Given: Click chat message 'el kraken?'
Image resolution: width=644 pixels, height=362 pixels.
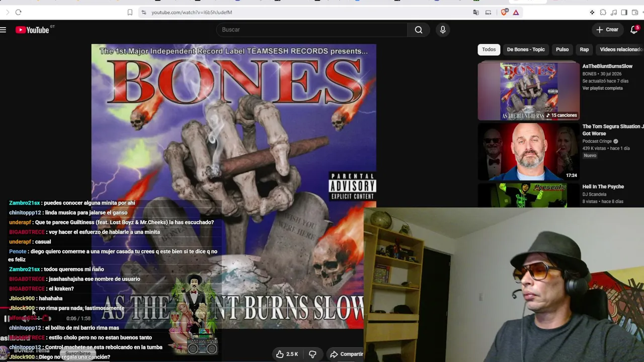Looking at the screenshot, I should pyautogui.click(x=61, y=289).
